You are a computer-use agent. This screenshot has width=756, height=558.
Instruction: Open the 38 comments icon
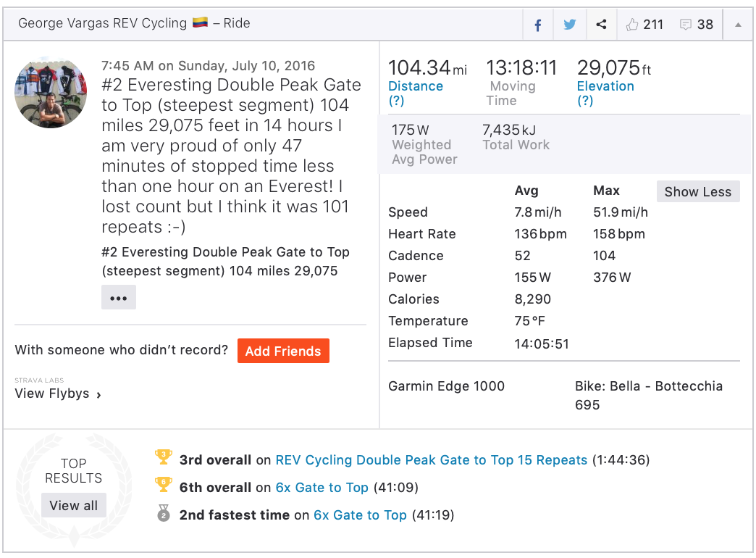click(686, 25)
